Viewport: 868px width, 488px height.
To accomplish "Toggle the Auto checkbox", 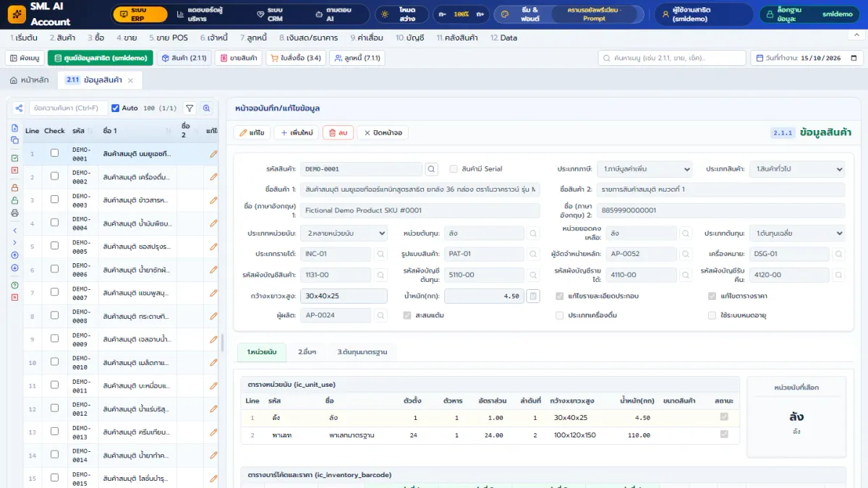I will coord(115,108).
